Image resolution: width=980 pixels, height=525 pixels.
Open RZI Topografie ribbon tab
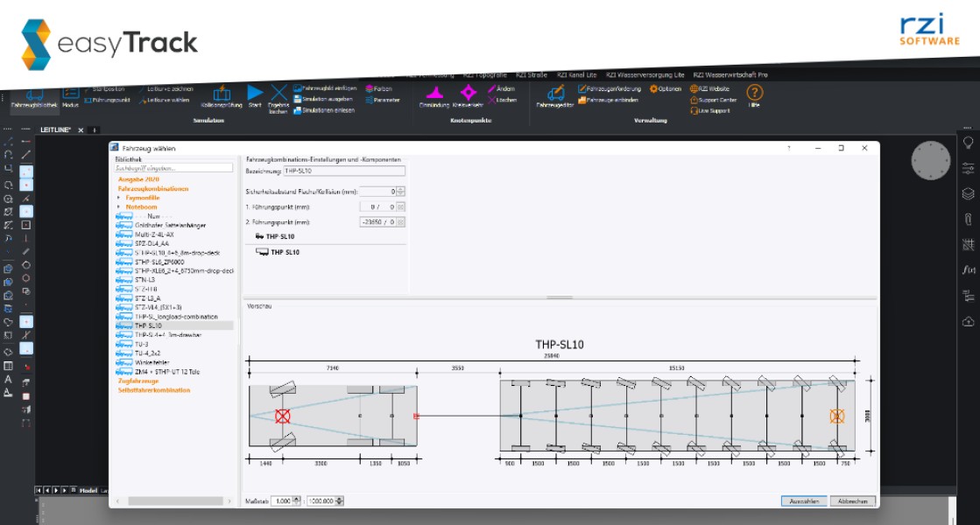pos(484,75)
